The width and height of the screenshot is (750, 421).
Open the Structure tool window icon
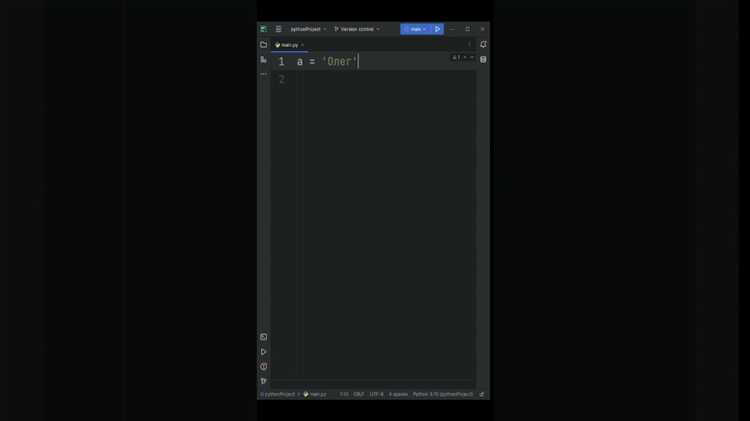(264, 60)
